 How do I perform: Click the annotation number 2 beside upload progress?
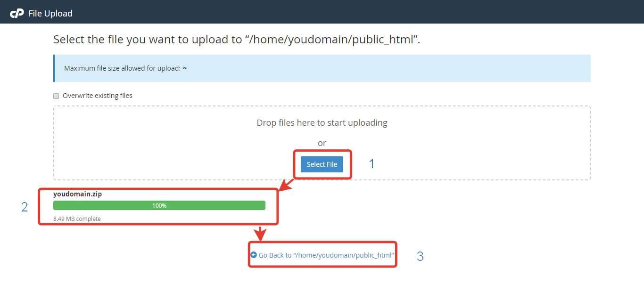pyautogui.click(x=25, y=207)
